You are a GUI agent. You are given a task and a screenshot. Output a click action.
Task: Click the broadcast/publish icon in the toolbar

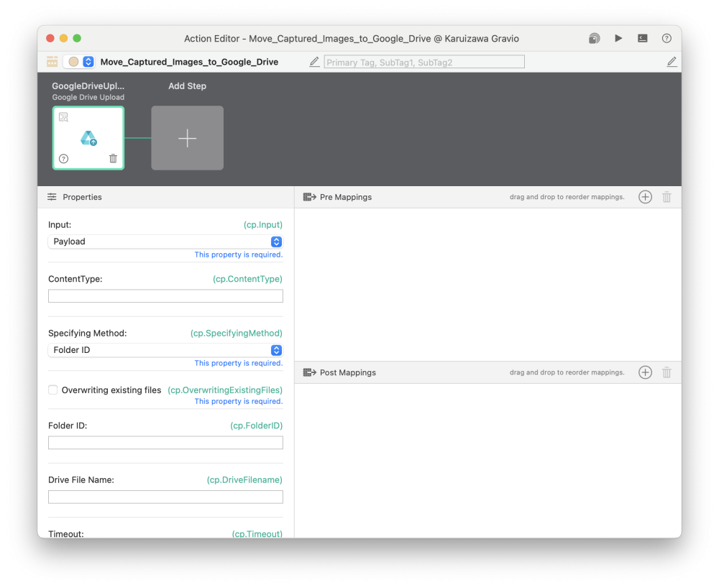594,38
